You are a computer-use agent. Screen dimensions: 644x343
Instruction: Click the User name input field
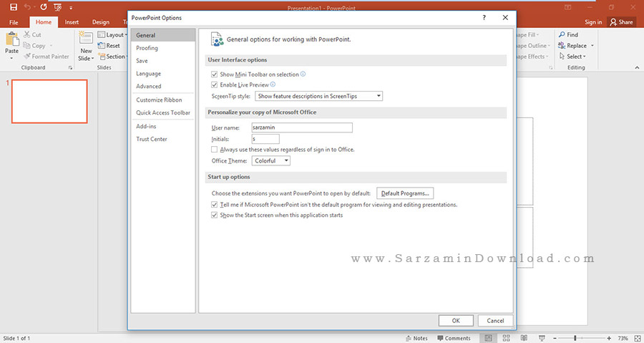pyautogui.click(x=302, y=127)
